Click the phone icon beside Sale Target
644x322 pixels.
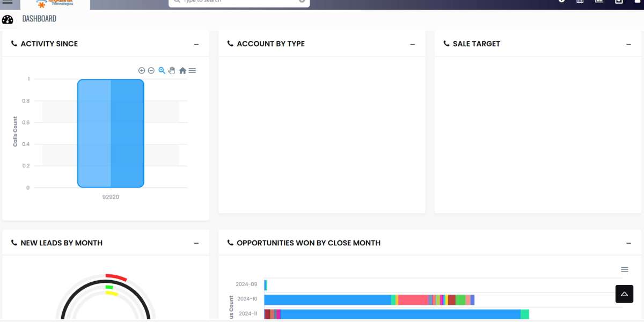click(447, 43)
